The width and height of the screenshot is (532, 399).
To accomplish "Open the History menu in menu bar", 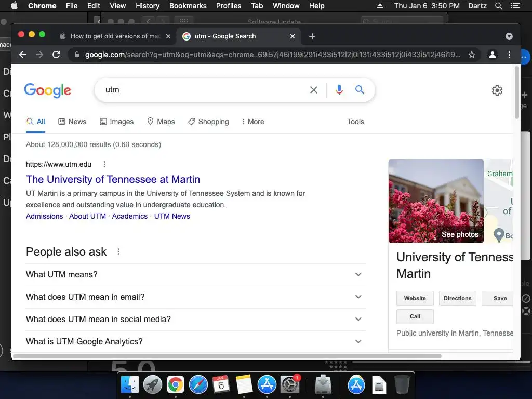I will [148, 6].
